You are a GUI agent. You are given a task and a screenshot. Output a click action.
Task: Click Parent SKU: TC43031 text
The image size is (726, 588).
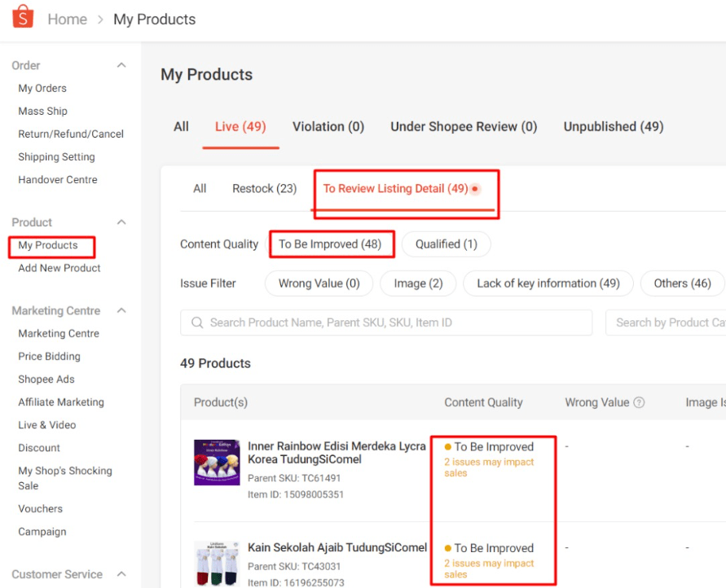click(294, 567)
